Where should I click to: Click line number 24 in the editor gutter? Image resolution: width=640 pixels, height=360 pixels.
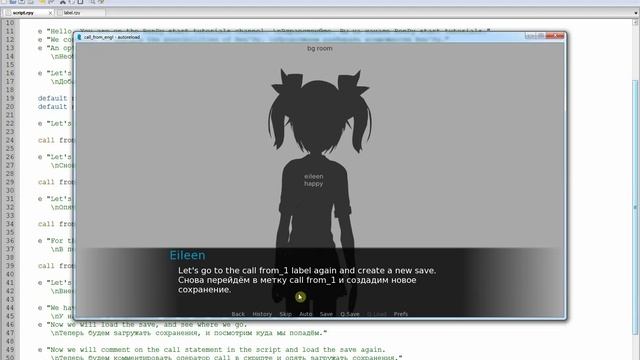pyautogui.click(x=10, y=140)
